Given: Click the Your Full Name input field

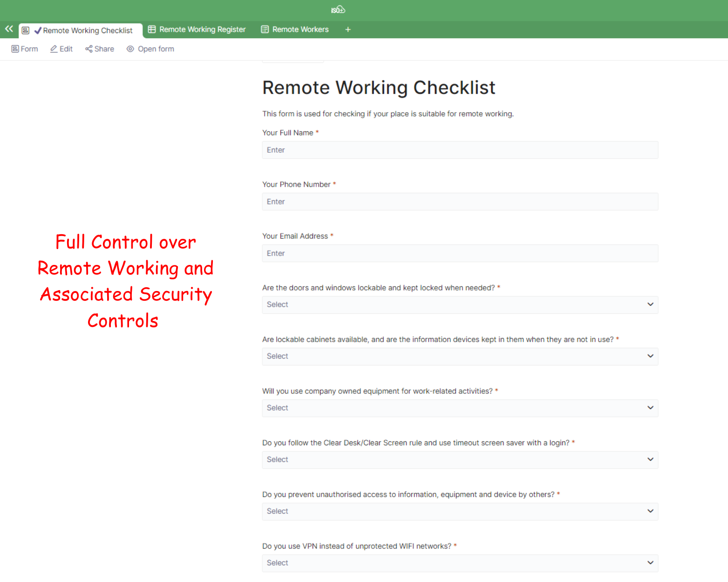Looking at the screenshot, I should coord(460,150).
